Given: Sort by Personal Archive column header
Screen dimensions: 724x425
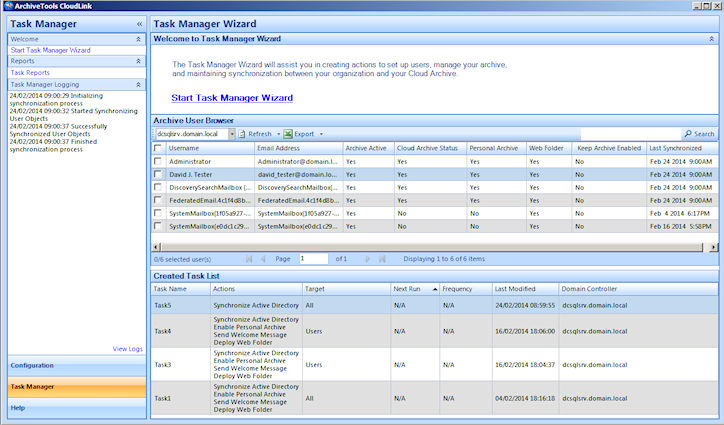Looking at the screenshot, I should (496, 148).
